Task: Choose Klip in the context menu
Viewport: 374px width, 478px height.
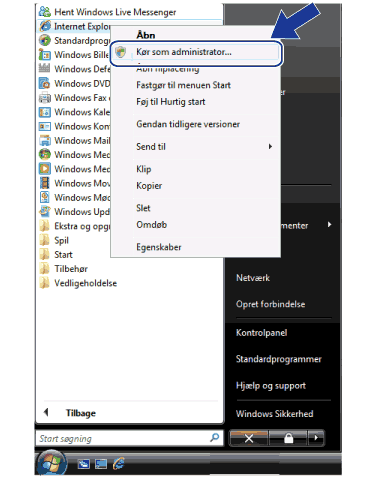Action: (144, 169)
